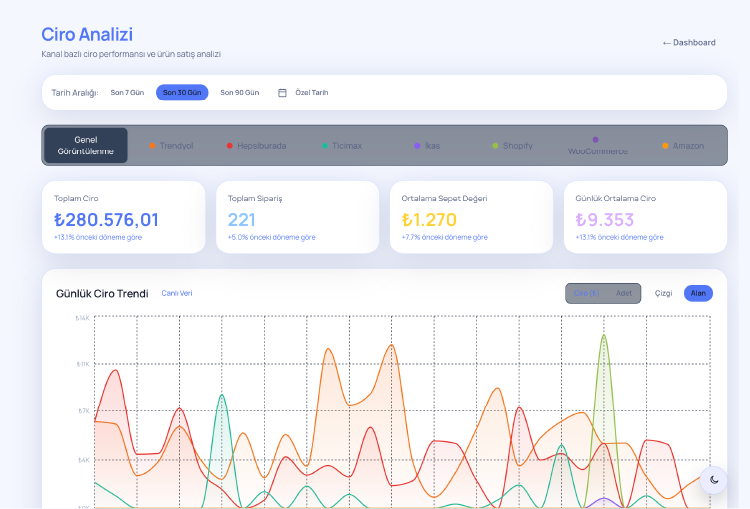Click the back arrow next to Dashboard
Image resolution: width=750 pixels, height=509 pixels.
(666, 43)
